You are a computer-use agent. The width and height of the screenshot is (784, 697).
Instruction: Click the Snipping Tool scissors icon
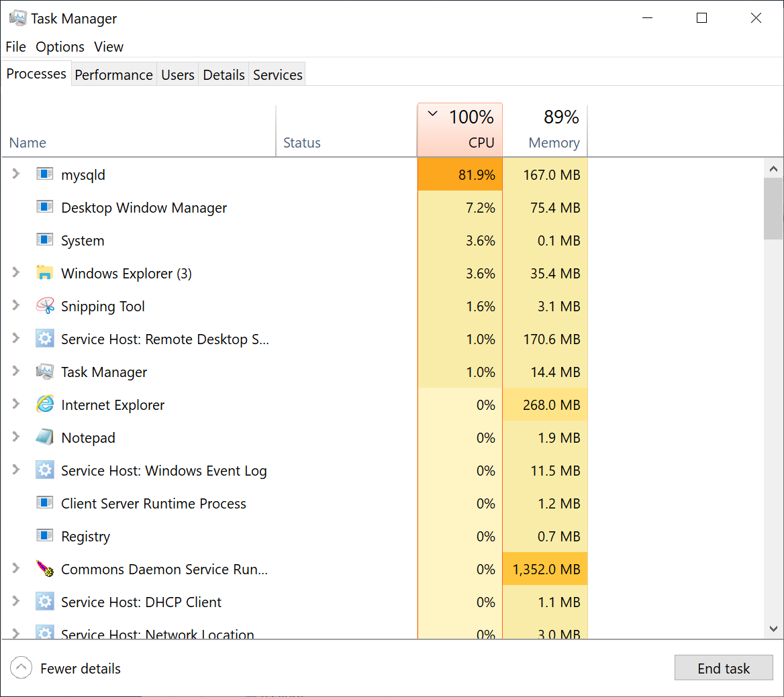44,306
